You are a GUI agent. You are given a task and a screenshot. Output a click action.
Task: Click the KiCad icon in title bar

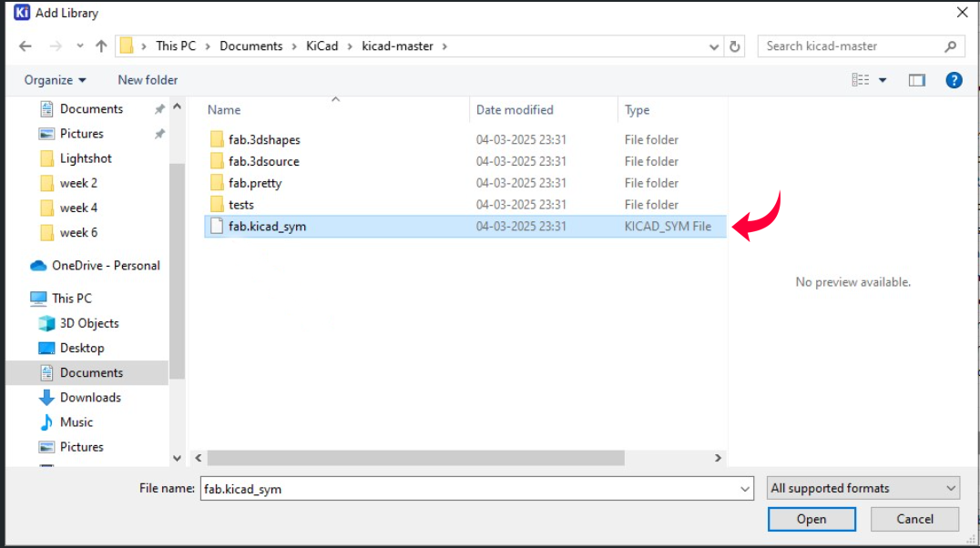coord(22,13)
